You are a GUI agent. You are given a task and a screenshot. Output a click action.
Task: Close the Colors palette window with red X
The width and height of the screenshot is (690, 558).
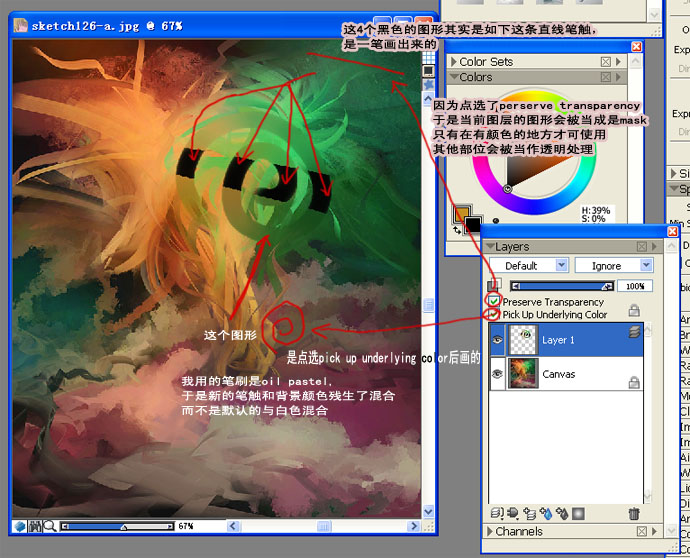point(636,47)
